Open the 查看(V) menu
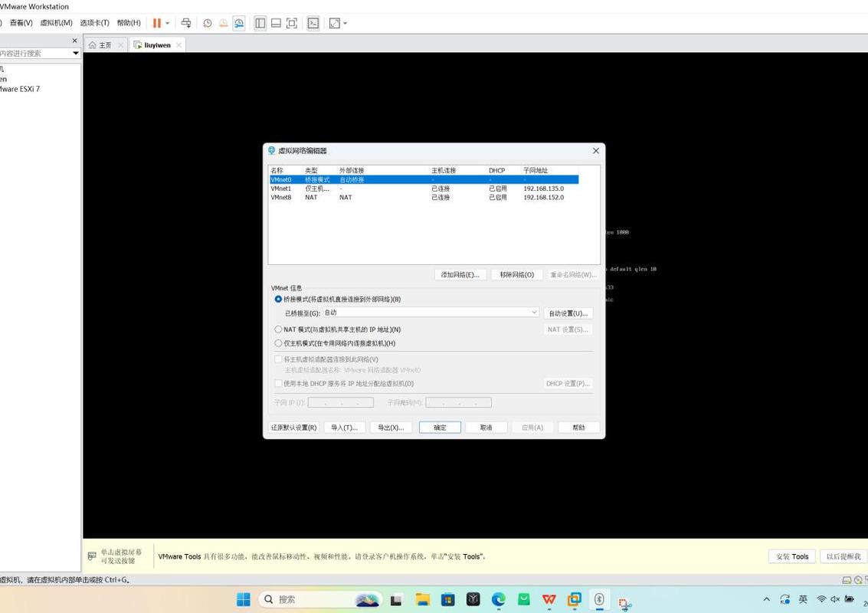Image resolution: width=868 pixels, height=613 pixels. 21,23
